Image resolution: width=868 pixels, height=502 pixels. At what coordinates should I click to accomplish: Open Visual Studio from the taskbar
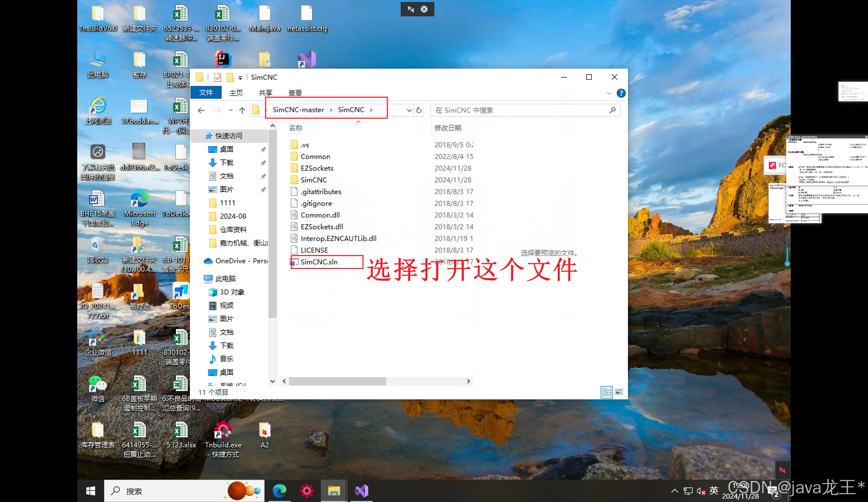361,490
